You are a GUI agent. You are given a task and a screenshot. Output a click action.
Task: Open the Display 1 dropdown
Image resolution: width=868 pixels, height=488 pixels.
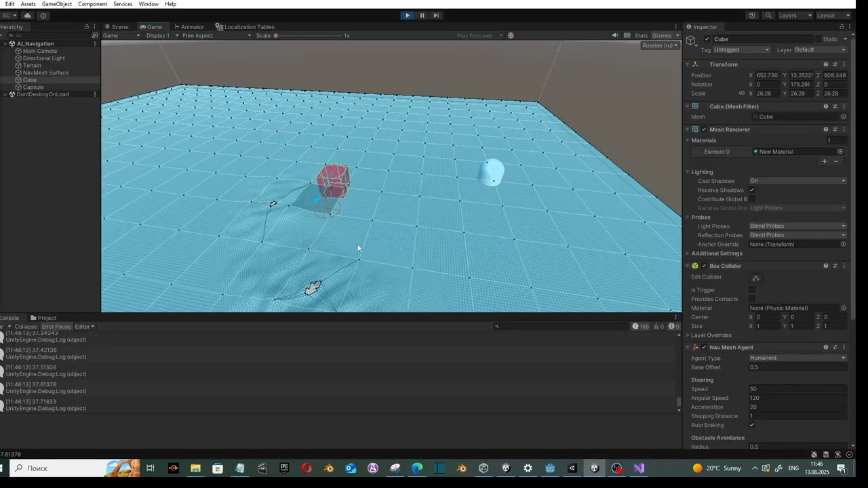coord(161,35)
